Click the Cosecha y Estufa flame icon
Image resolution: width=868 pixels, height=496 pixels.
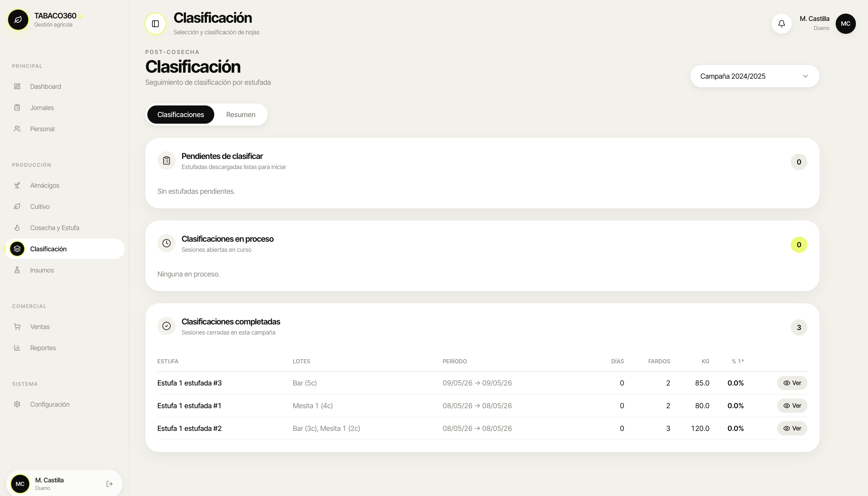pos(17,228)
